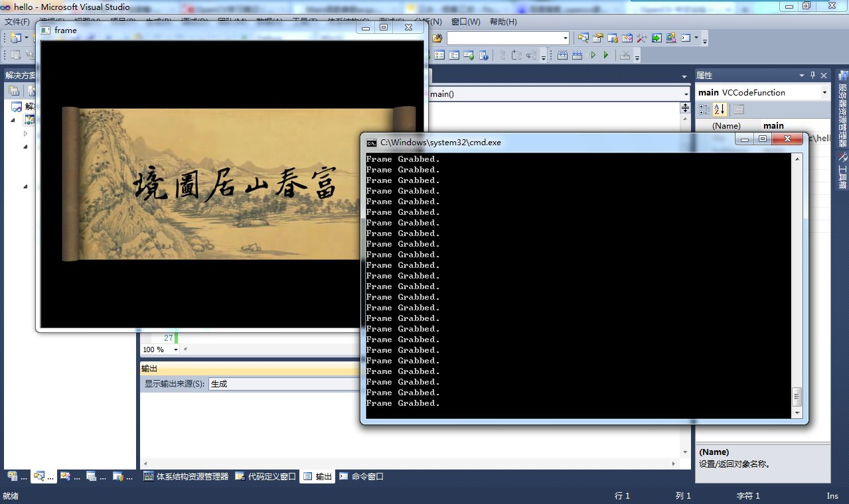Open the Command Window toolbar icon
Viewport: 849px width, 504px height.
pos(686,38)
